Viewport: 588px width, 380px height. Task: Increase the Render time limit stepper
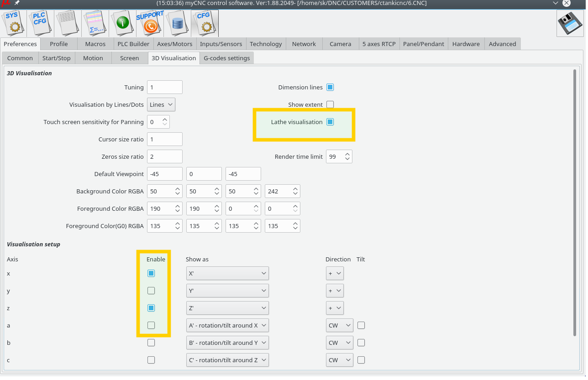[x=347, y=154]
